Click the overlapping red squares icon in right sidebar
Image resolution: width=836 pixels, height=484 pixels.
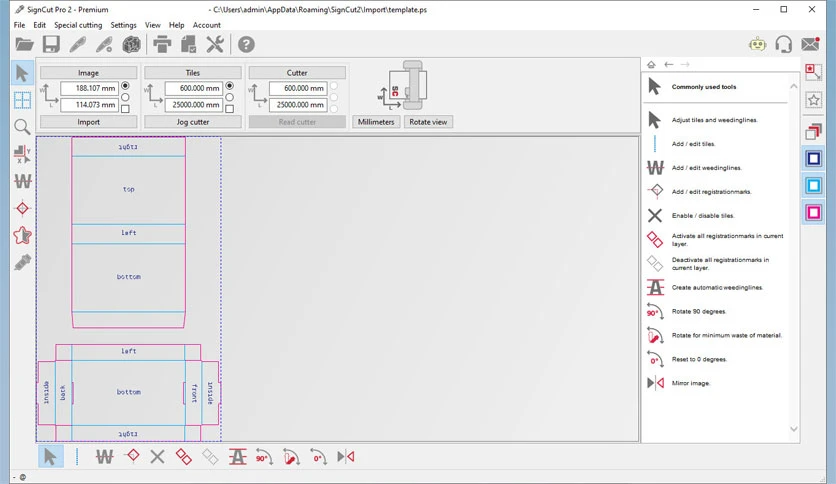[x=814, y=132]
